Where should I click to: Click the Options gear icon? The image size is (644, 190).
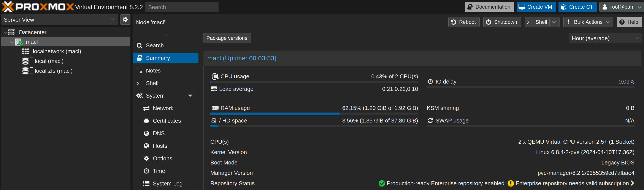point(146,158)
